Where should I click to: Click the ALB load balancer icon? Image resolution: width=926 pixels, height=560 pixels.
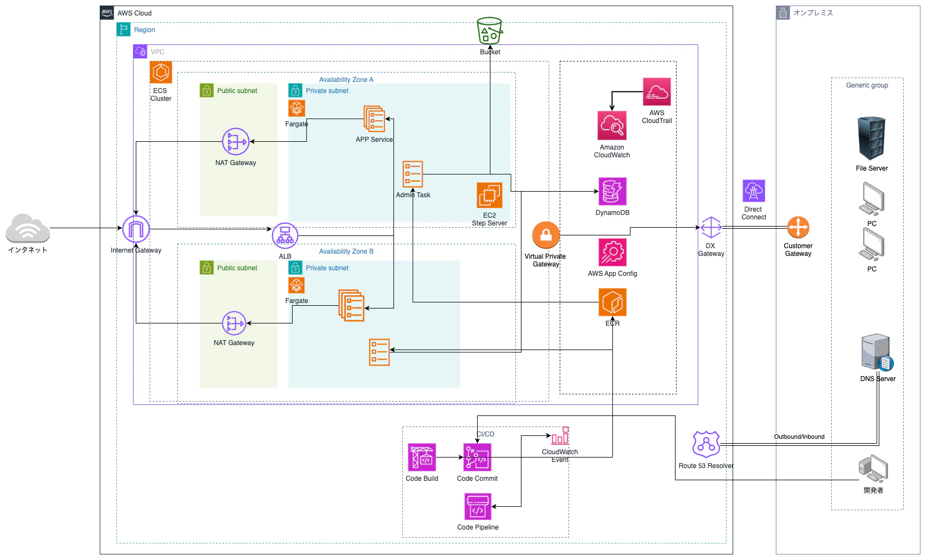pyautogui.click(x=285, y=236)
